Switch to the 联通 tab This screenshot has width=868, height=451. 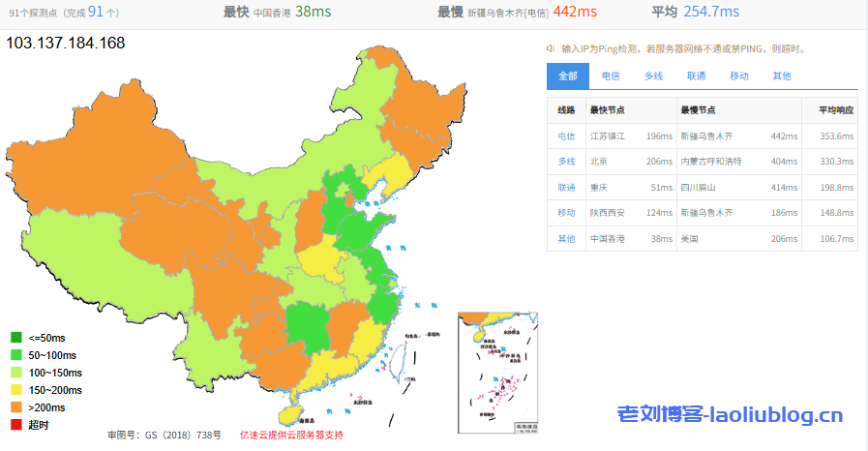(x=696, y=75)
